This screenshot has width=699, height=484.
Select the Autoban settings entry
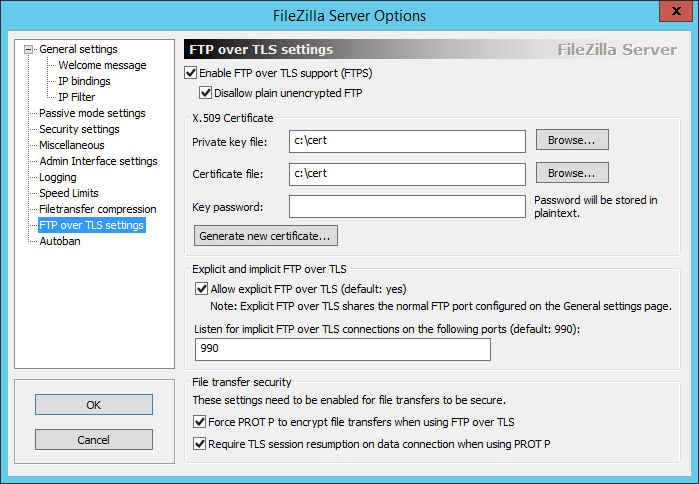tap(60, 242)
